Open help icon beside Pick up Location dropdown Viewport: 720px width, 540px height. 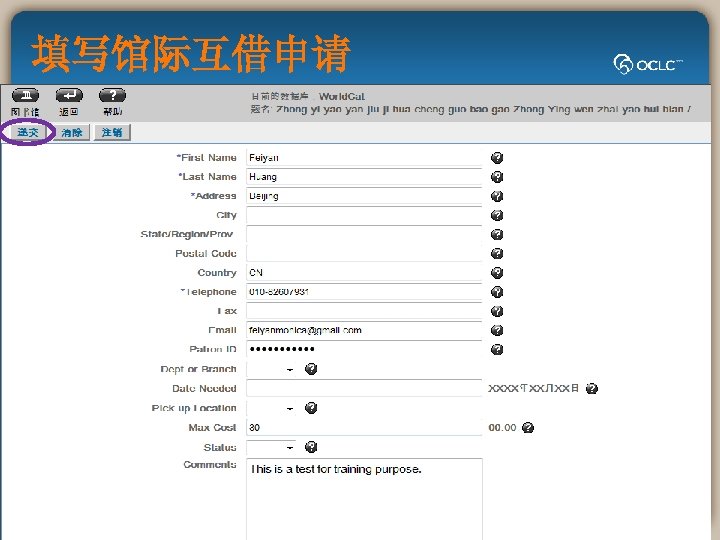[311, 408]
